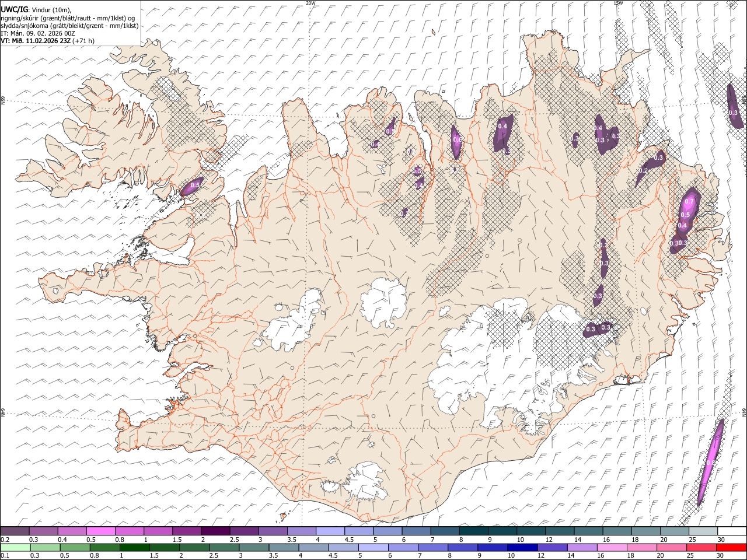Pick the bottom-row blue swatch between 7 and 8
The width and height of the screenshot is (747, 560).
(x=433, y=547)
